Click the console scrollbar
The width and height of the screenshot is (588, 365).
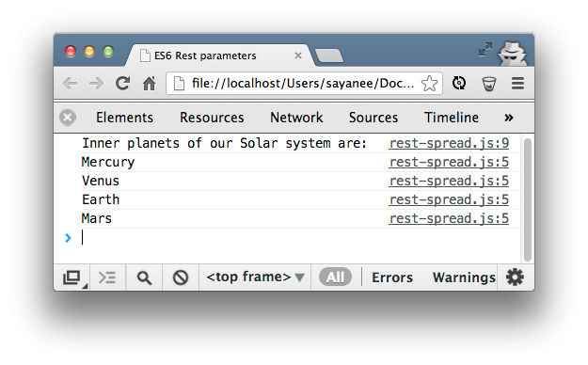tap(528, 199)
